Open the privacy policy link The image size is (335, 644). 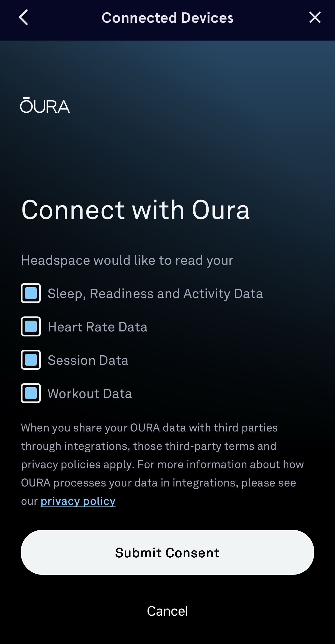78,501
